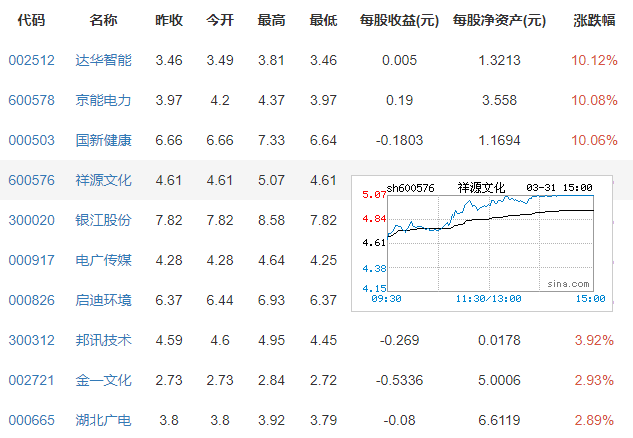The width and height of the screenshot is (633, 438).
Task: Select 0.005 earnings per share value
Action: [x=399, y=61]
